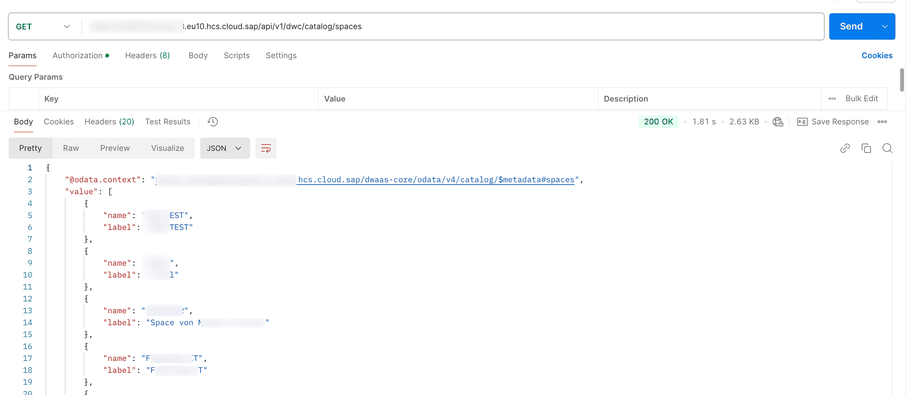This screenshot has width=910, height=395.
Task: Search the response with magnifier icon
Action: pos(887,148)
